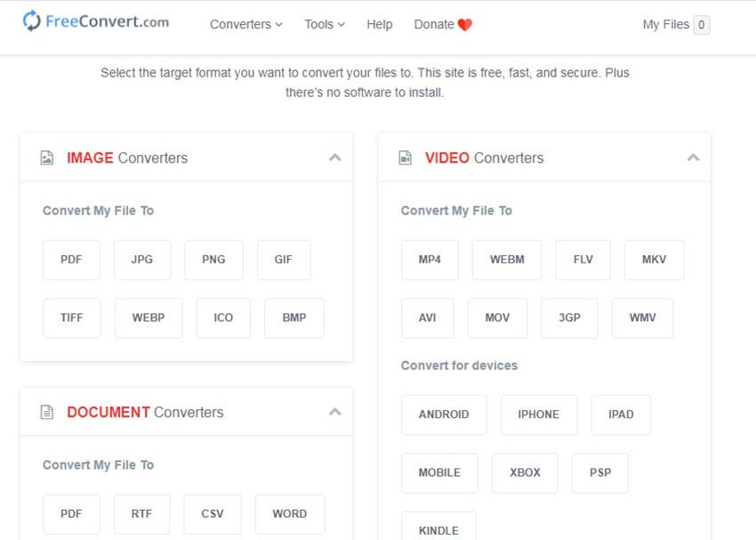Open the My Files link
This screenshot has width=756, height=540.
point(665,25)
